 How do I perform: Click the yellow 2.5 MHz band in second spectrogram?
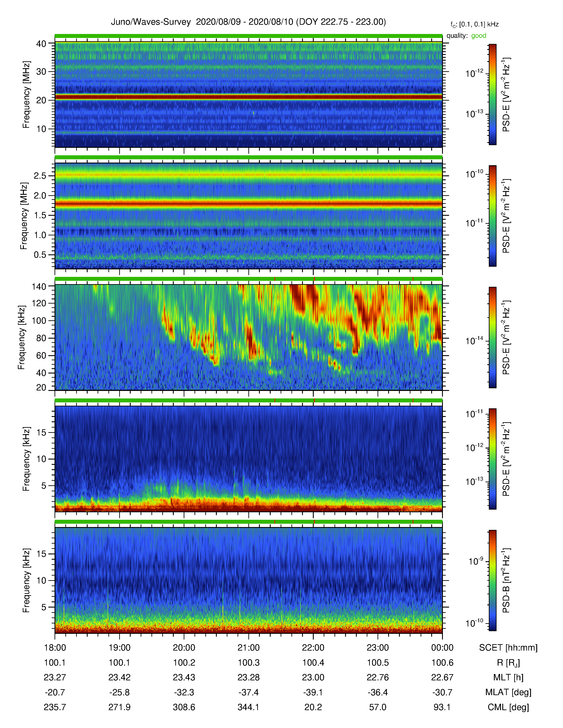(248, 175)
